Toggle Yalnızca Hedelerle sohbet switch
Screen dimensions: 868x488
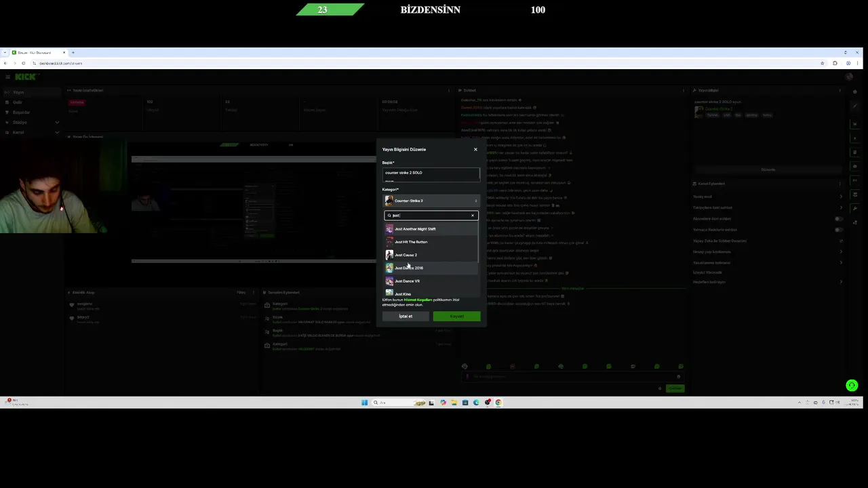click(839, 230)
